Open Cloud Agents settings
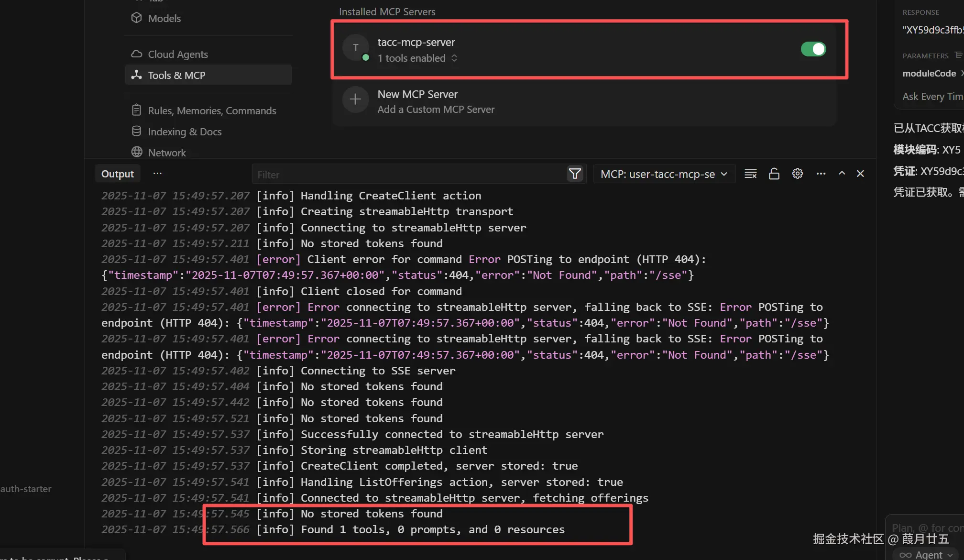 (177, 54)
